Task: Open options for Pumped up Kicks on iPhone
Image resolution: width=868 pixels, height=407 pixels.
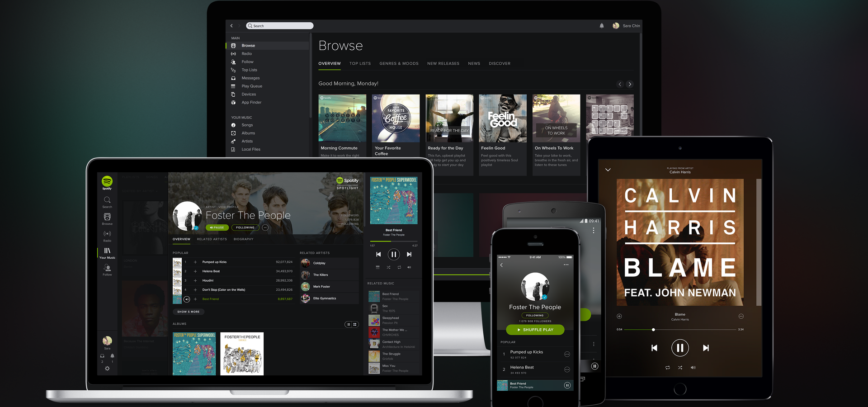Action: coord(567,354)
